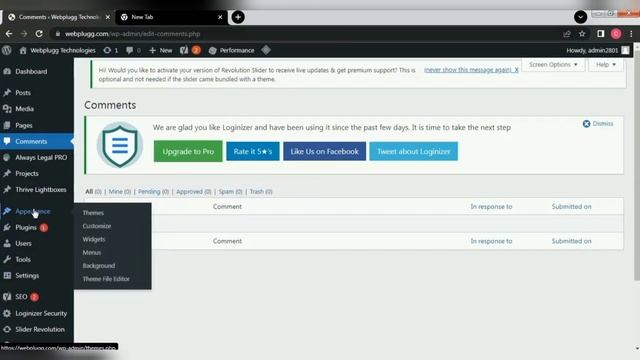
Task: Open Settings in the sidebar
Action: click(27, 276)
